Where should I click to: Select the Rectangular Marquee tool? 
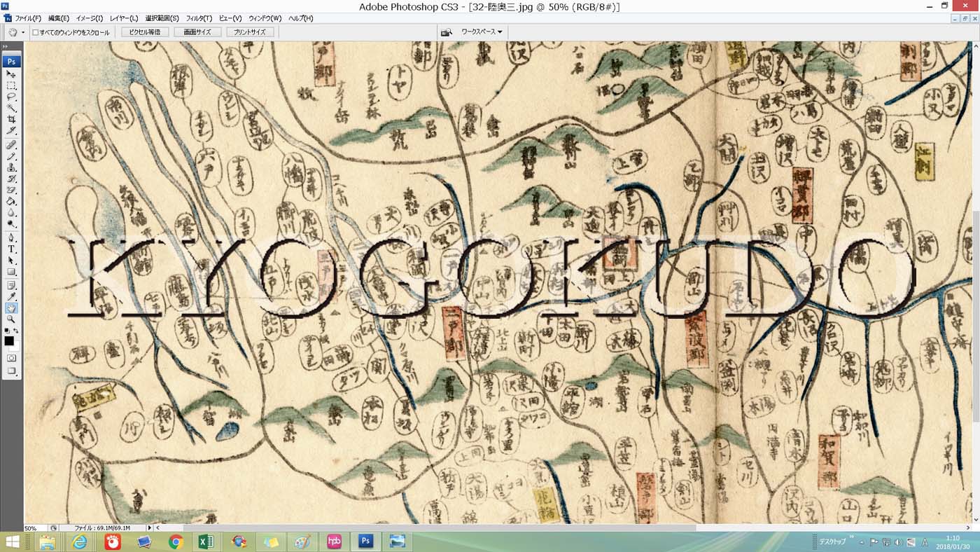tap(11, 85)
